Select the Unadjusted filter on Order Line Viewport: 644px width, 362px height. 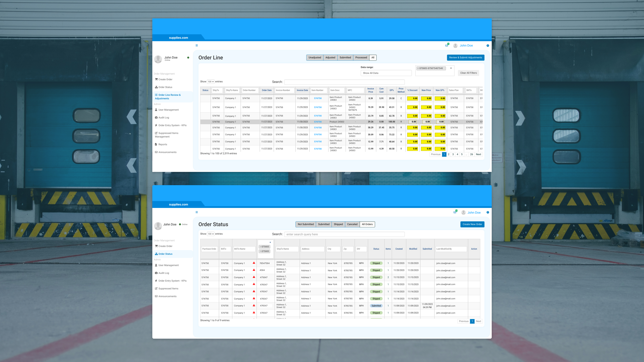(x=314, y=57)
